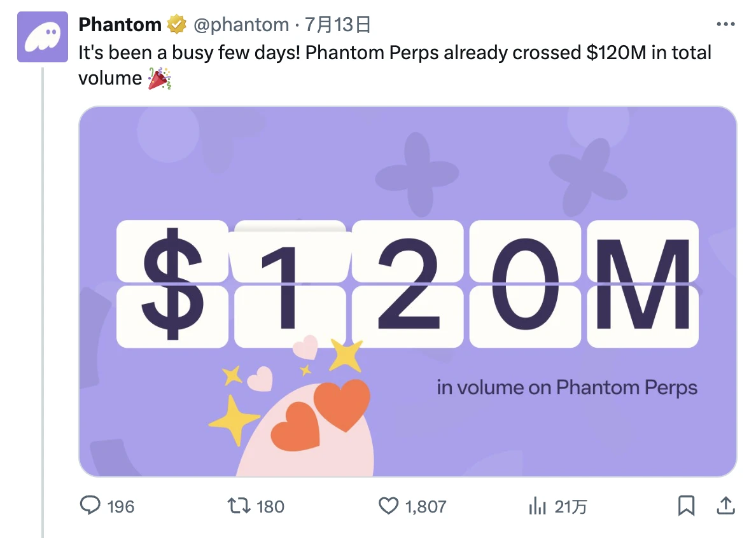Click the bold Phantom display name

pyautogui.click(x=120, y=24)
